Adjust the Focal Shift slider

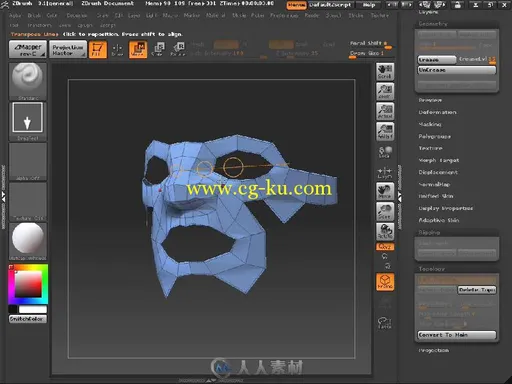[x=371, y=45]
